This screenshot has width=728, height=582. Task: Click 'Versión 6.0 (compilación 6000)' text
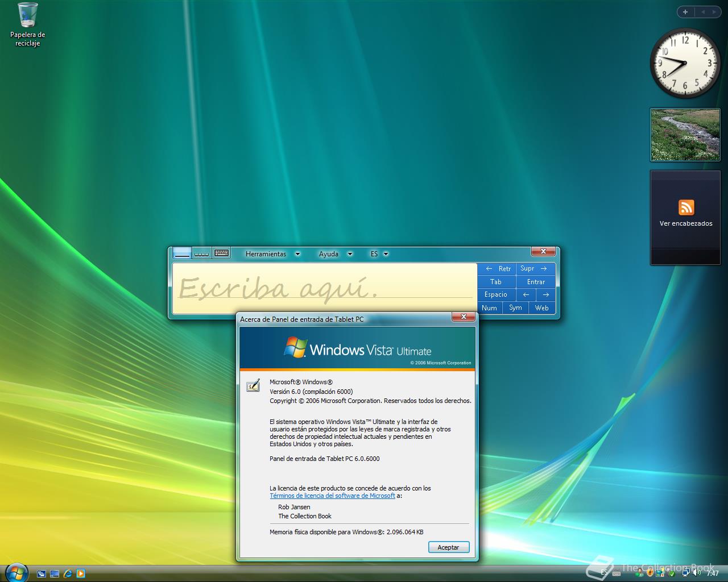click(311, 392)
